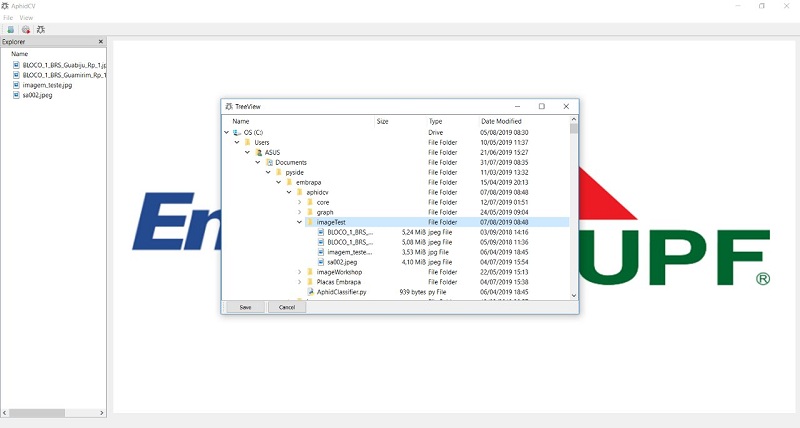Maximize the TreeView dialog
This screenshot has width=800, height=428.
click(542, 107)
